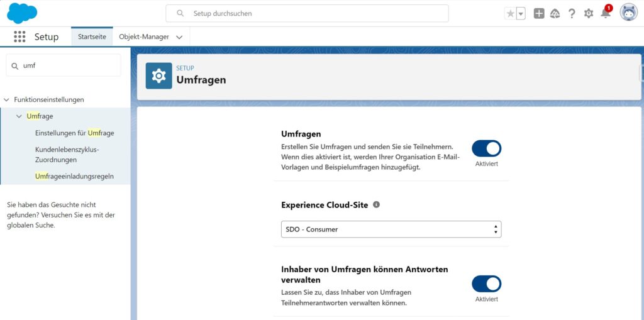644x320 pixels.
Task: Open the global create plus icon
Action: point(539,14)
